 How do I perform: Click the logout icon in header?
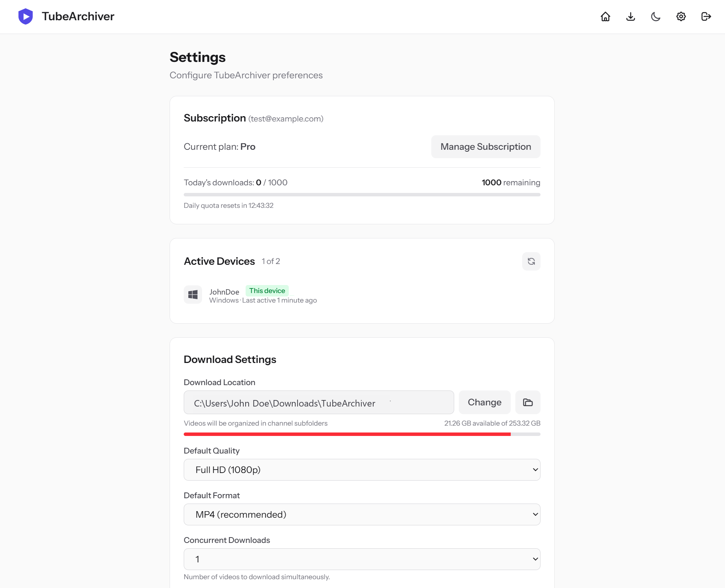706,16
